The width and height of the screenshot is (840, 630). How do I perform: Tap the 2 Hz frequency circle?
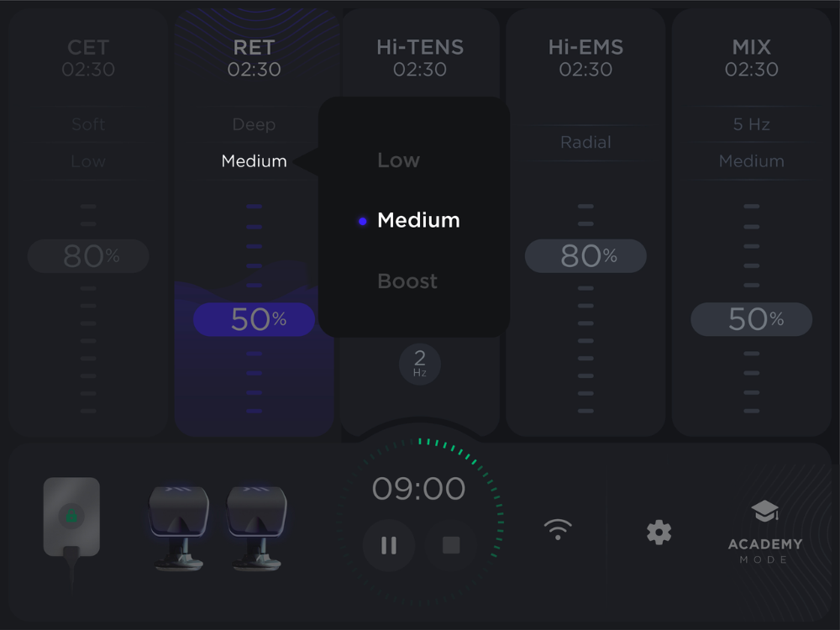(x=420, y=365)
